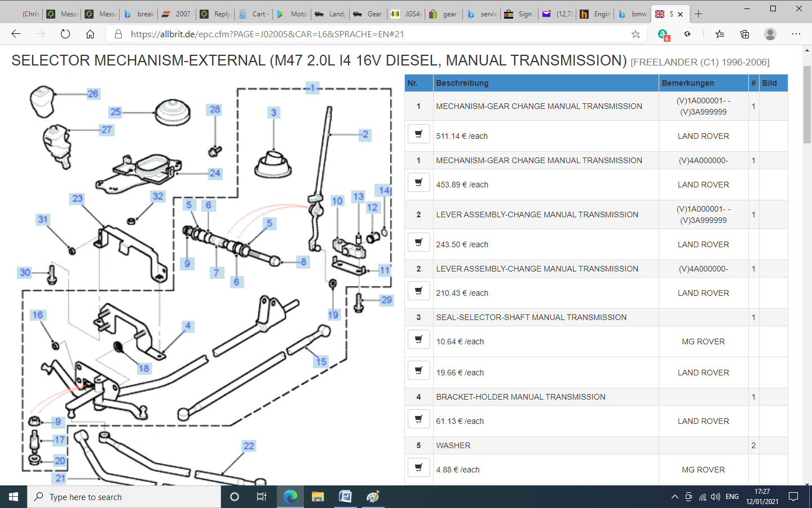Add 10.64 € selector shaft seal to cart

[418, 340]
